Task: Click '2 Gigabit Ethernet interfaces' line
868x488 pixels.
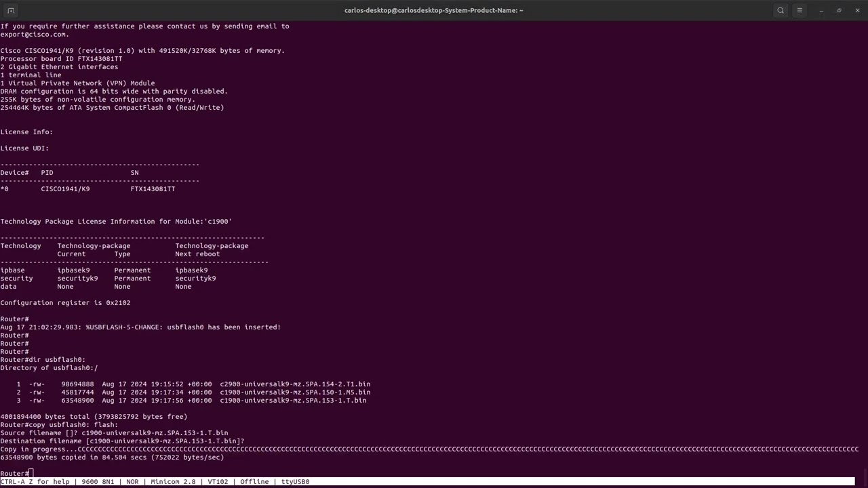Action: coord(59,67)
